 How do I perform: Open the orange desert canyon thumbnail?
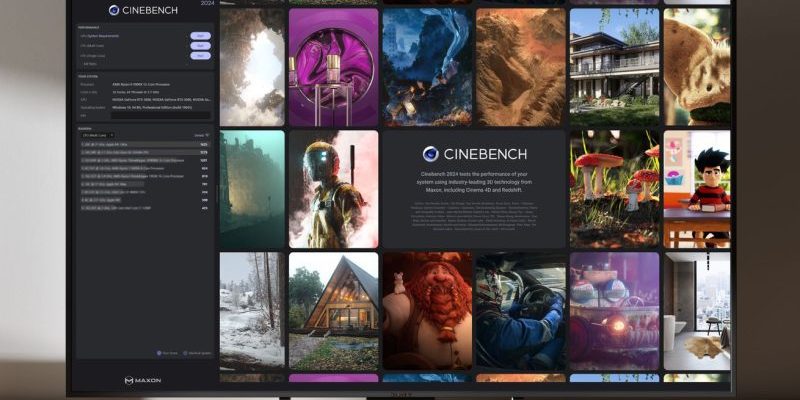521,67
